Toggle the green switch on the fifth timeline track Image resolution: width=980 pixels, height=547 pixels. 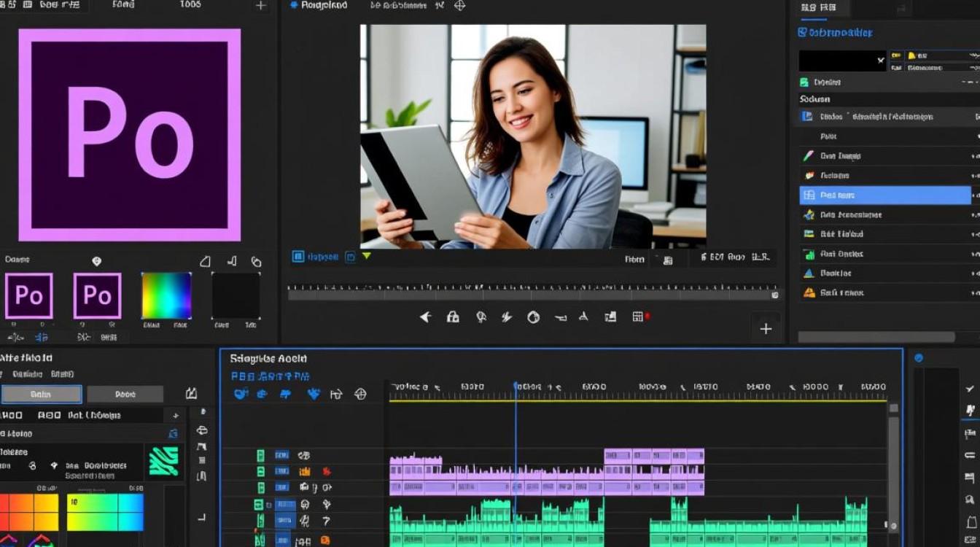click(x=259, y=521)
